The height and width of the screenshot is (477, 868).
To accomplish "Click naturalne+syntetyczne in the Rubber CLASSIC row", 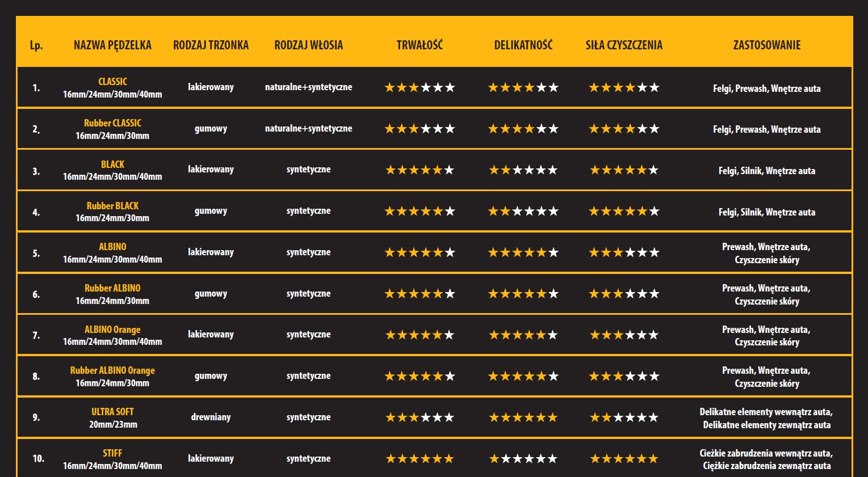I will 308,129.
